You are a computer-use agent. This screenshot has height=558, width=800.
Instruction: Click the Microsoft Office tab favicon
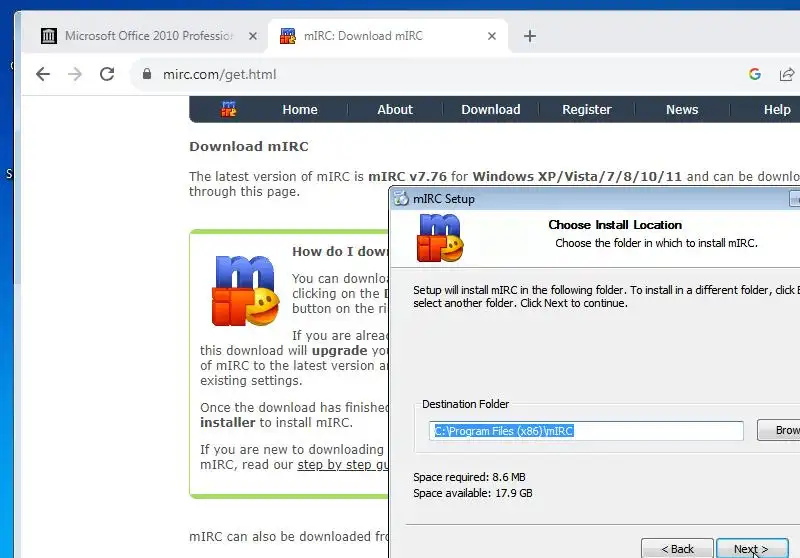[48, 36]
